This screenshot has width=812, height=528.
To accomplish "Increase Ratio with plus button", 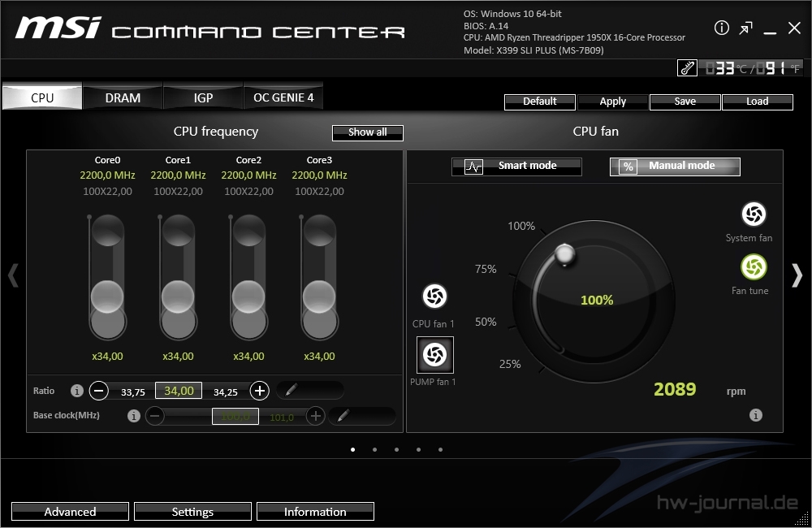I will coord(260,390).
